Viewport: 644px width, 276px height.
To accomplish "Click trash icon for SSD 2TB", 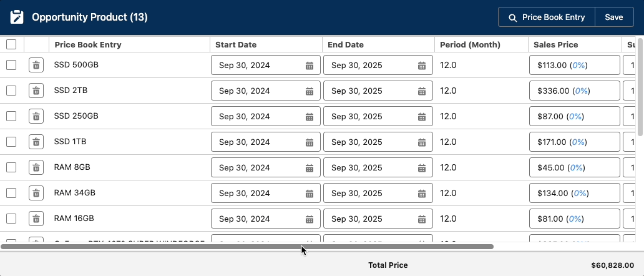I will coord(36,91).
